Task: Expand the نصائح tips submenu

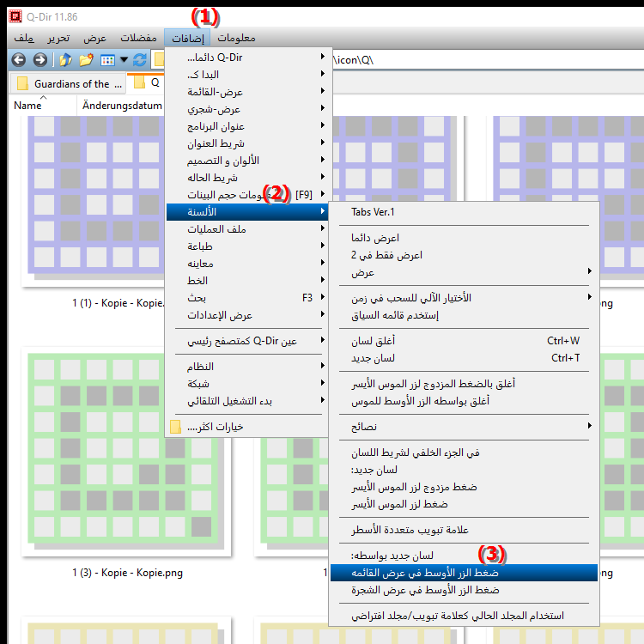Action: (x=464, y=427)
